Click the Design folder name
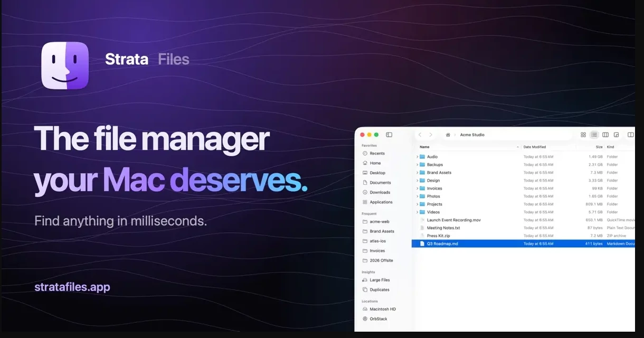 (x=433, y=181)
